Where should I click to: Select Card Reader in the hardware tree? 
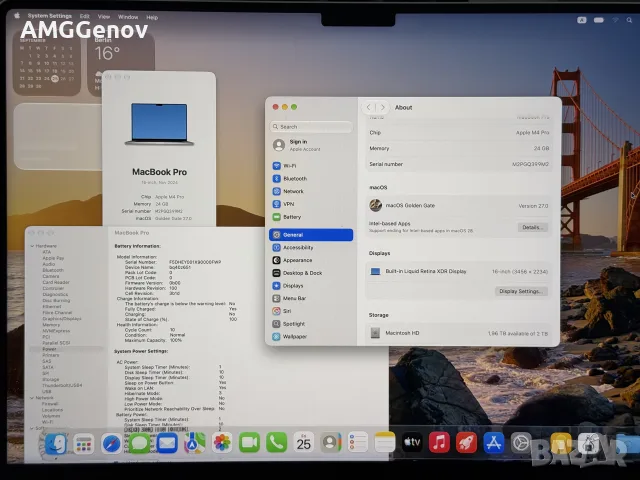click(x=56, y=282)
